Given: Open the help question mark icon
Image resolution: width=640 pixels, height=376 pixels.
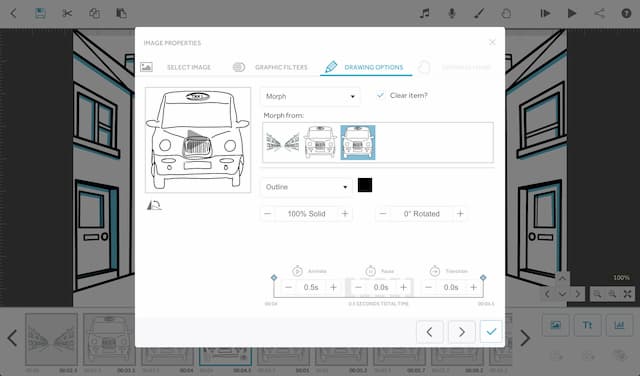Looking at the screenshot, I should 626,13.
